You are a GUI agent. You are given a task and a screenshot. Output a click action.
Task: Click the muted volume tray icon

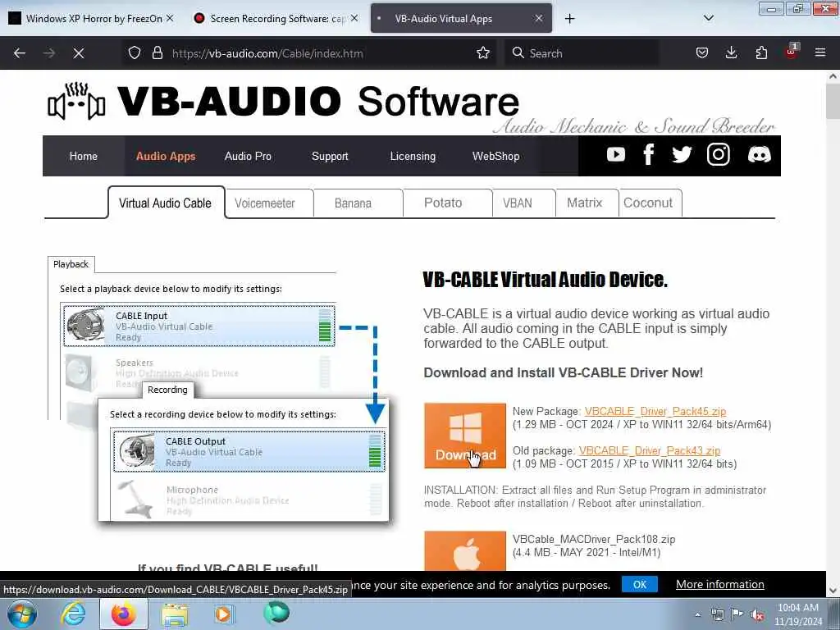point(757,615)
